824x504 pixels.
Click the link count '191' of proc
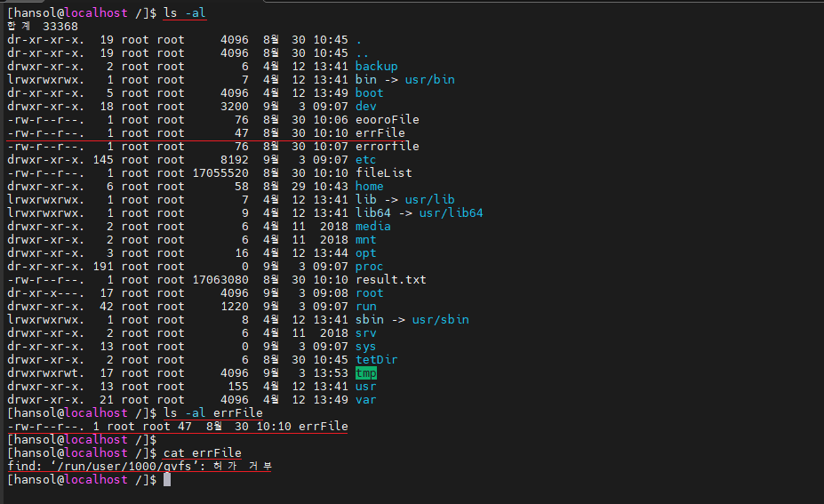pos(103,267)
